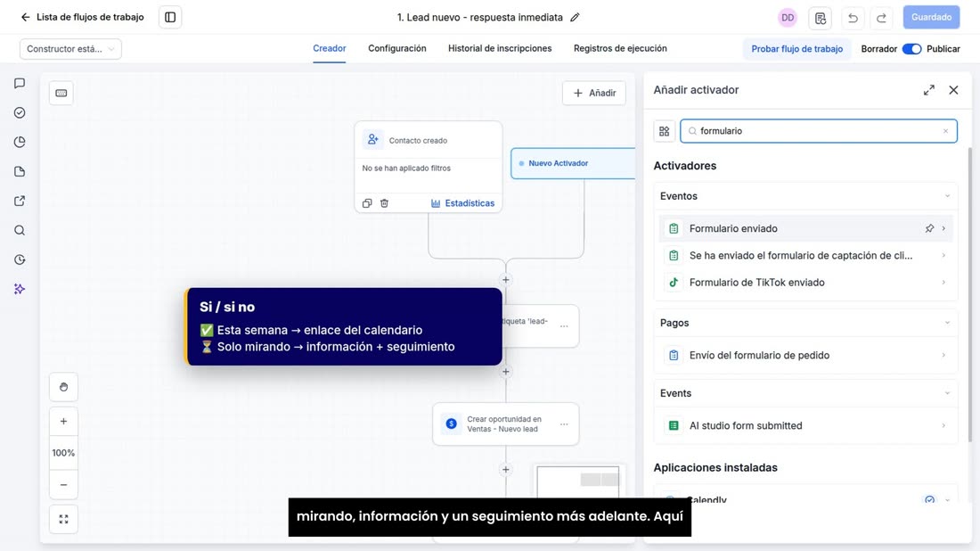Click the canvas minimap thumbnail
The height and width of the screenshot is (551, 980).
(578, 481)
